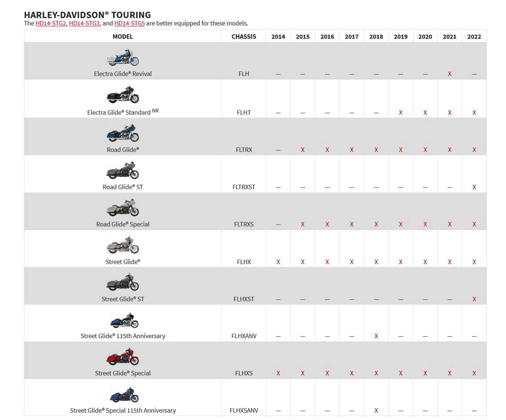Click the Street Glide Special 115th Anniversary image
The height and width of the screenshot is (420, 506).
pyautogui.click(x=124, y=394)
